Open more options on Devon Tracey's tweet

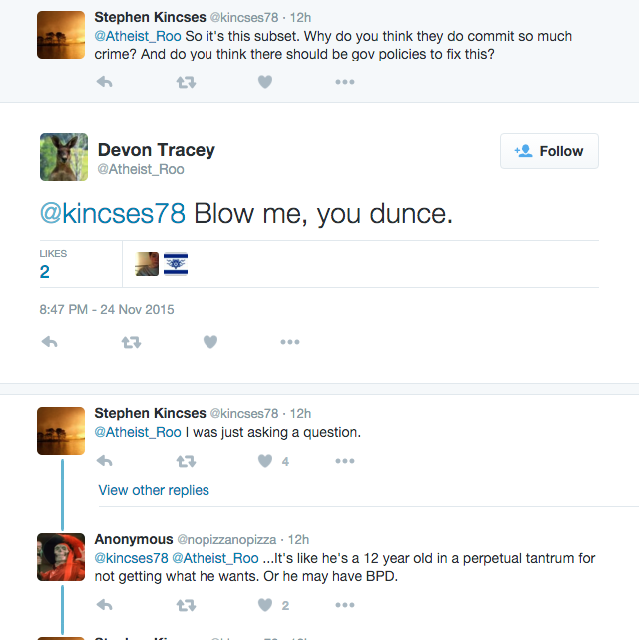(x=290, y=342)
